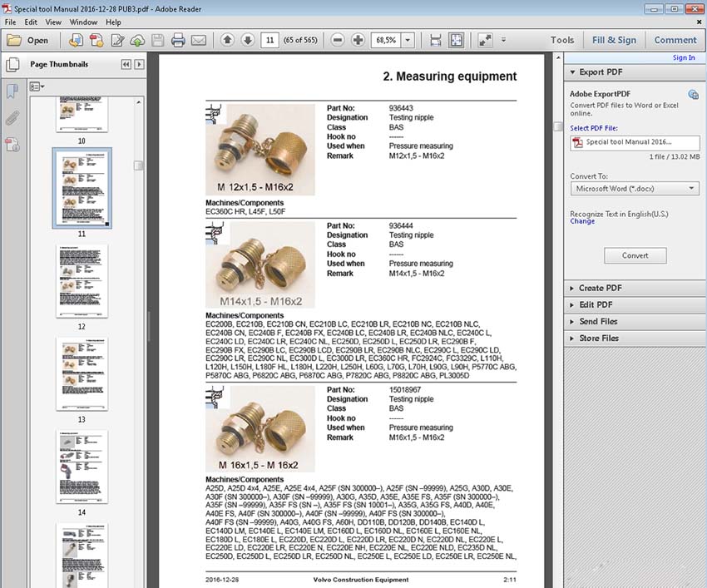Open the toolbar customize dropdown arrow
The width and height of the screenshot is (707, 588).
click(504, 40)
